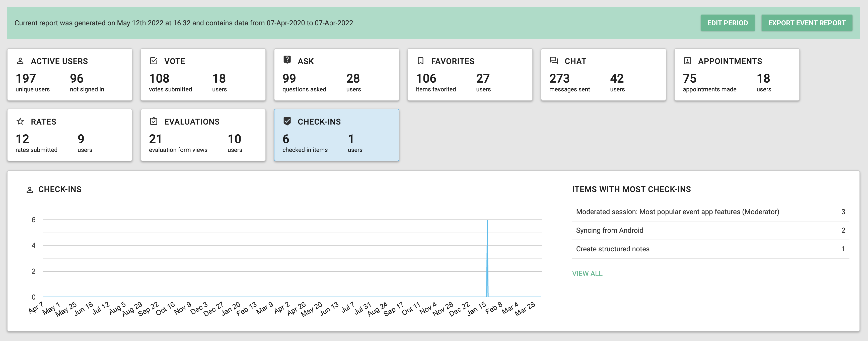Click person icon beside Check-ins chart title
This screenshot has height=341, width=868.
coord(30,190)
